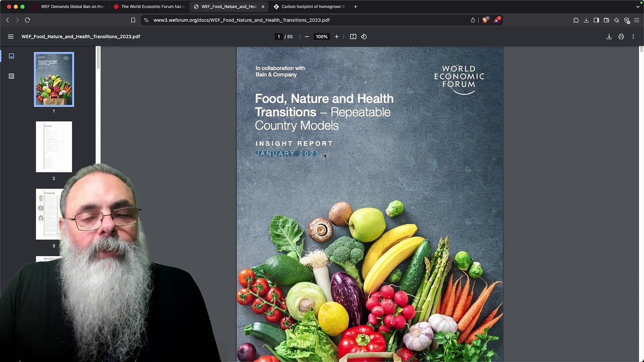Screen dimensions: 644x362
Task: Click the JANUARY 2023 text
Action: point(287,154)
